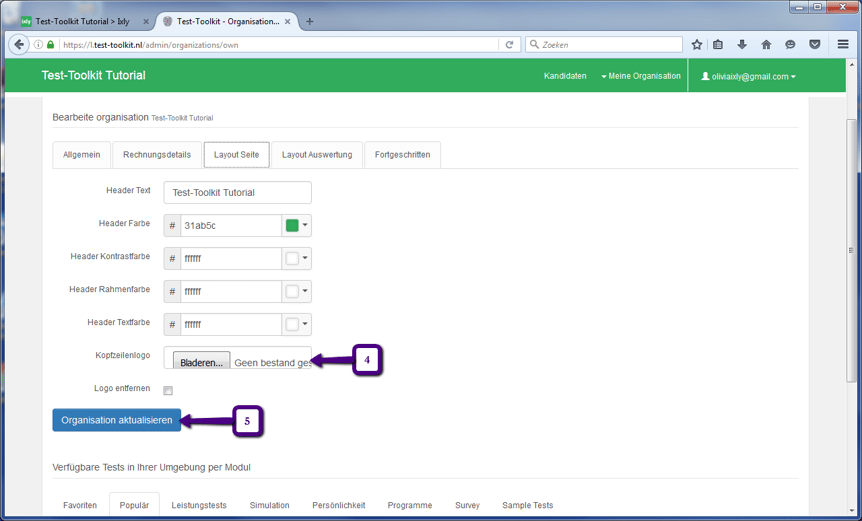
Task: Open the Kandidaten link in the header
Action: (x=565, y=76)
